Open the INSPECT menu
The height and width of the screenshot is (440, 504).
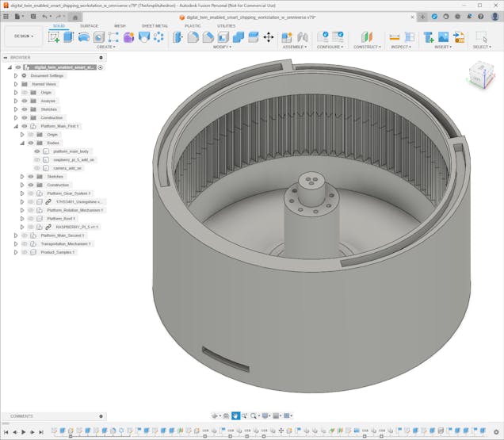401,47
